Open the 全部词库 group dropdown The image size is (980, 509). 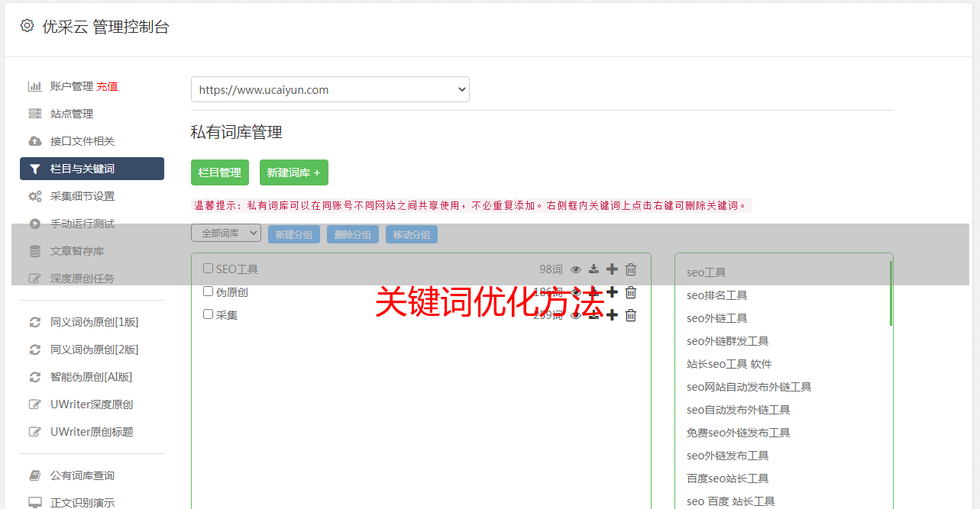226,233
